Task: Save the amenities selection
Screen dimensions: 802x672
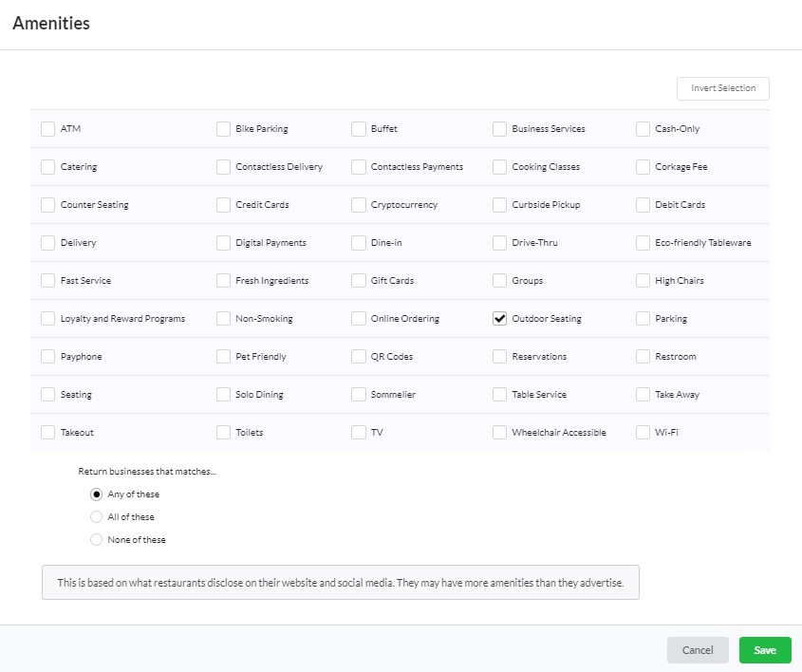Action: 765,650
